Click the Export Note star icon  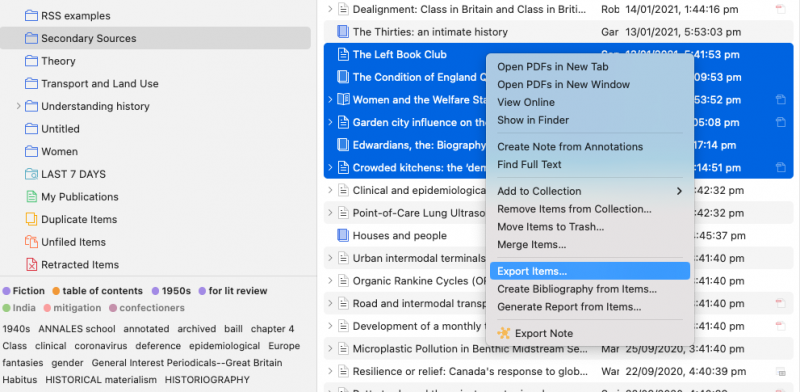tap(503, 333)
